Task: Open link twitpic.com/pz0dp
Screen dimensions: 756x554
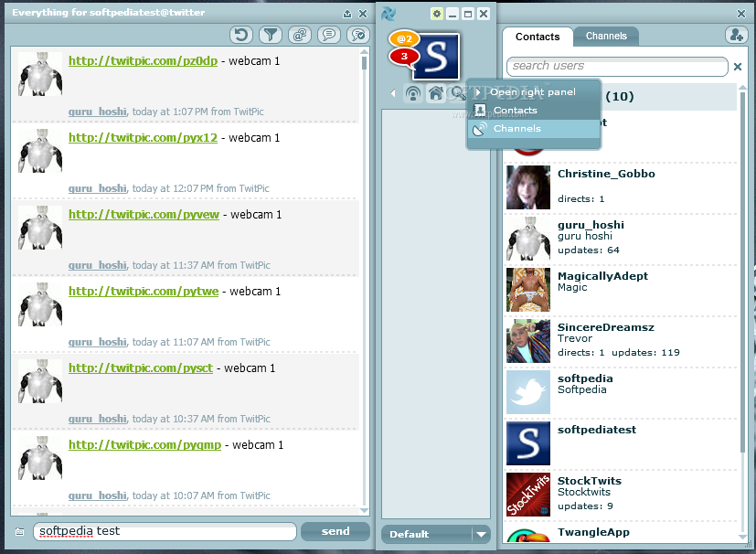Action: pyautogui.click(x=143, y=60)
